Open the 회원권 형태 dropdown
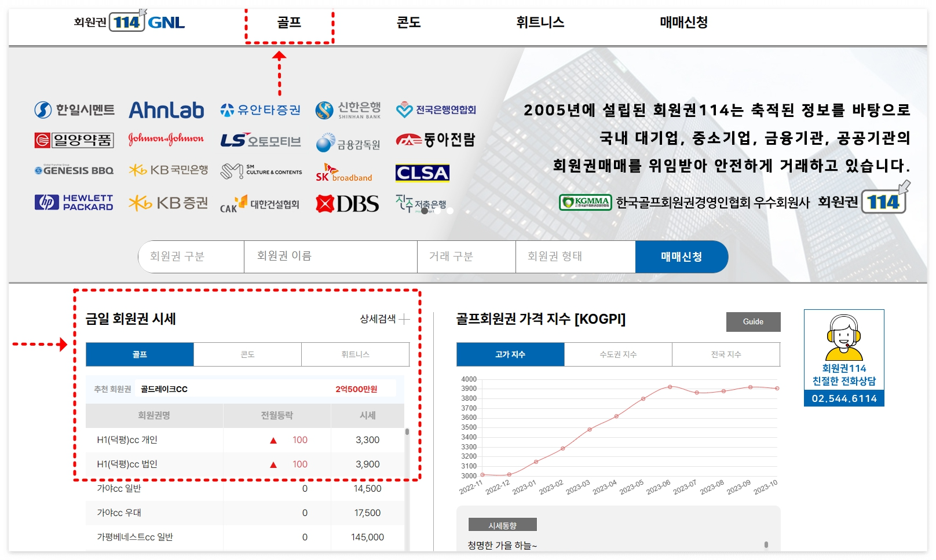Screen dimensions: 936x560 [576, 257]
